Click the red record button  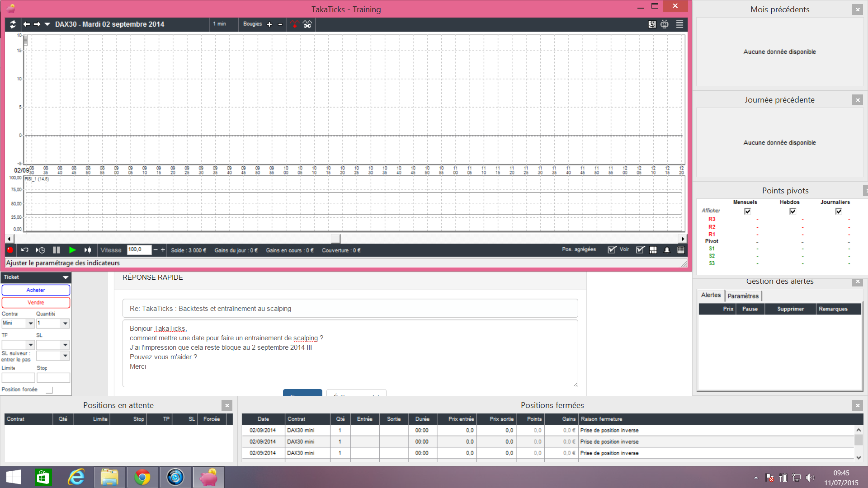pos(10,250)
